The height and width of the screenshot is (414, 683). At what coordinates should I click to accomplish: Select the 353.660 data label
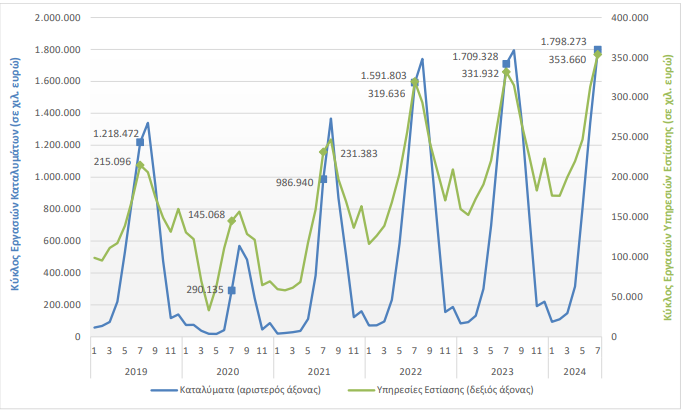(556, 59)
